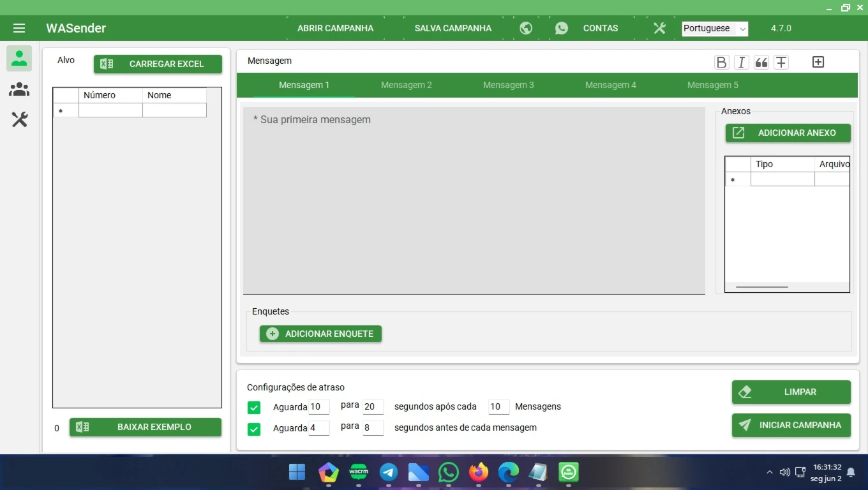Screen dimensions: 868x490
Task: Click empty Nome cell in target table
Action: coord(174,110)
